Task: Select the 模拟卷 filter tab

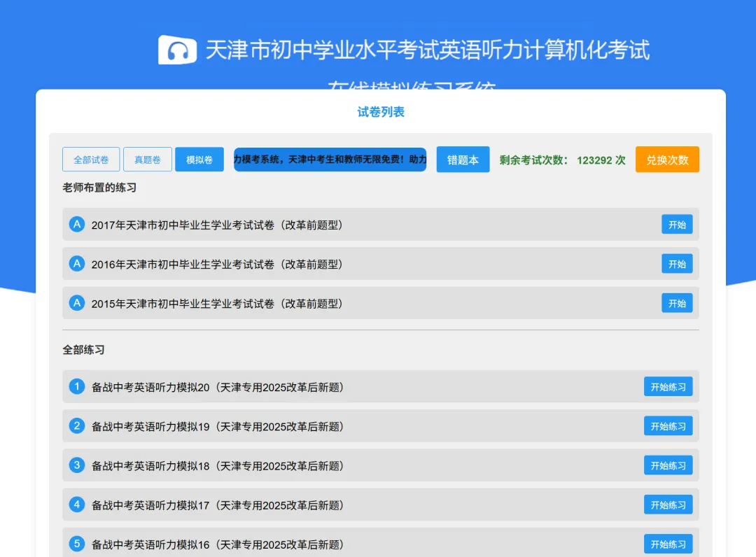Action: (199, 159)
